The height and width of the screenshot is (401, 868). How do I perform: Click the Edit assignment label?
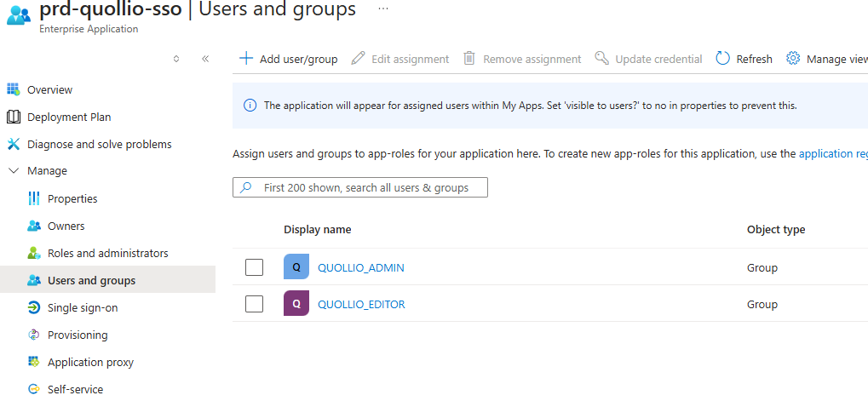click(x=411, y=60)
